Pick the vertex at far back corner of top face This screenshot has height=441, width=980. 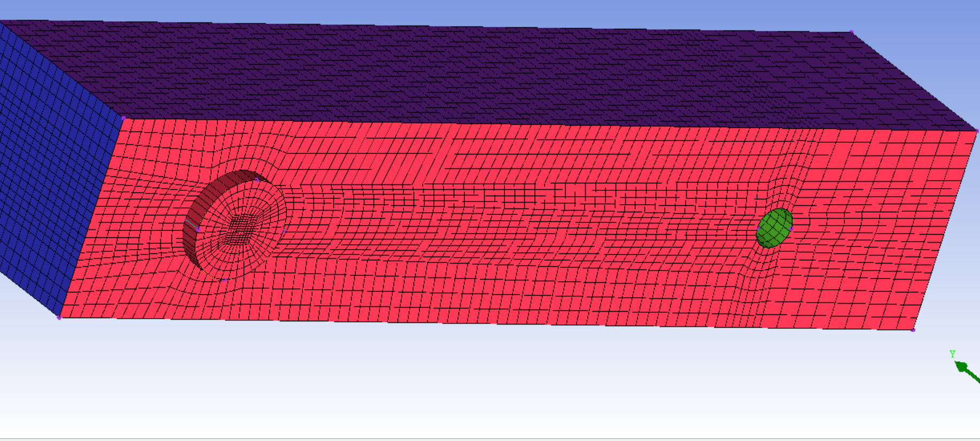(852, 32)
